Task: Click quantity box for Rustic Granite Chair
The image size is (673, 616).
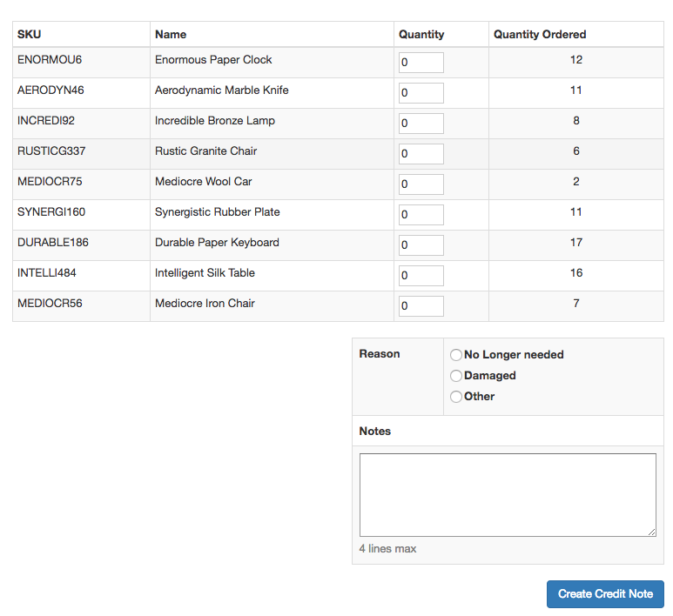Action: tap(421, 154)
